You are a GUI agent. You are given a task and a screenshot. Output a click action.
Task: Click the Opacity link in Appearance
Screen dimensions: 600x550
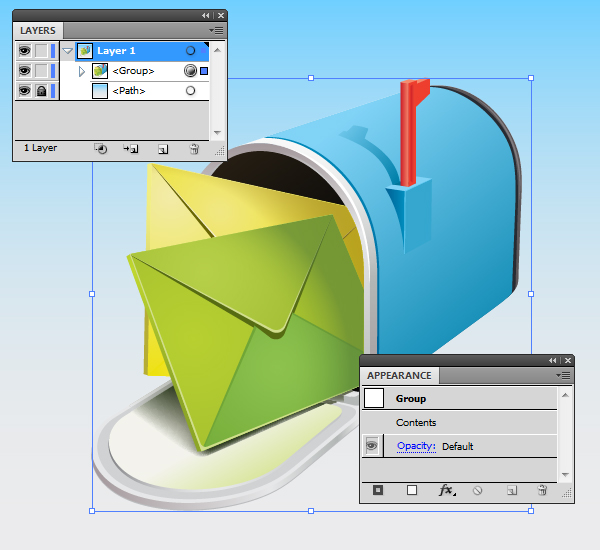tap(416, 446)
